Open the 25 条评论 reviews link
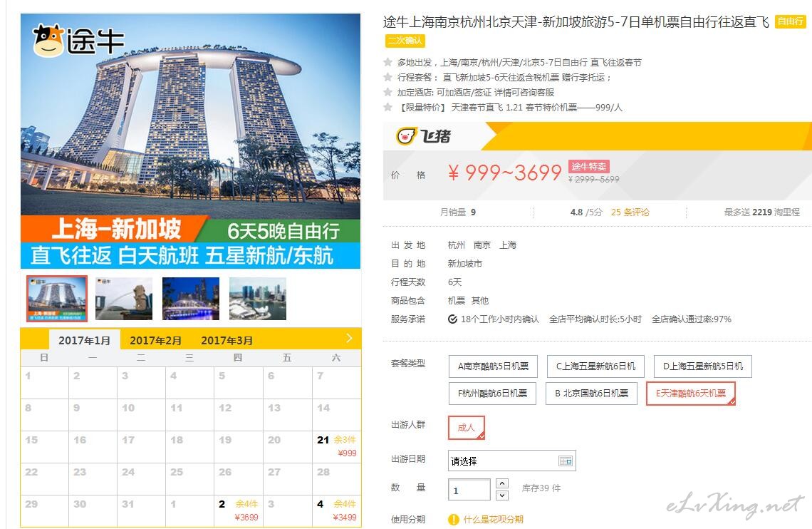The width and height of the screenshot is (812, 529). coord(630,212)
